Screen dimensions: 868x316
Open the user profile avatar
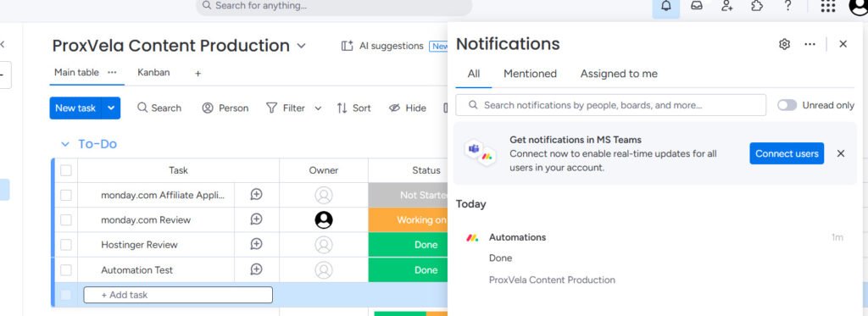coord(859,6)
